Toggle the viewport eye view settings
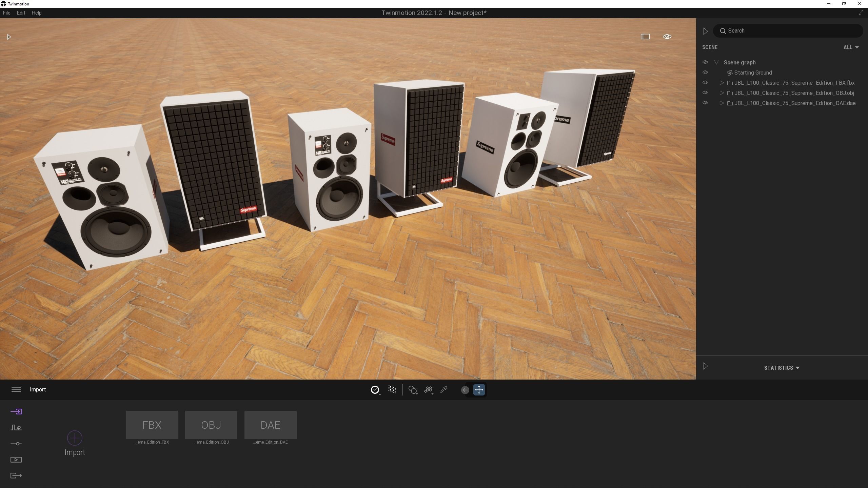 pyautogui.click(x=667, y=37)
